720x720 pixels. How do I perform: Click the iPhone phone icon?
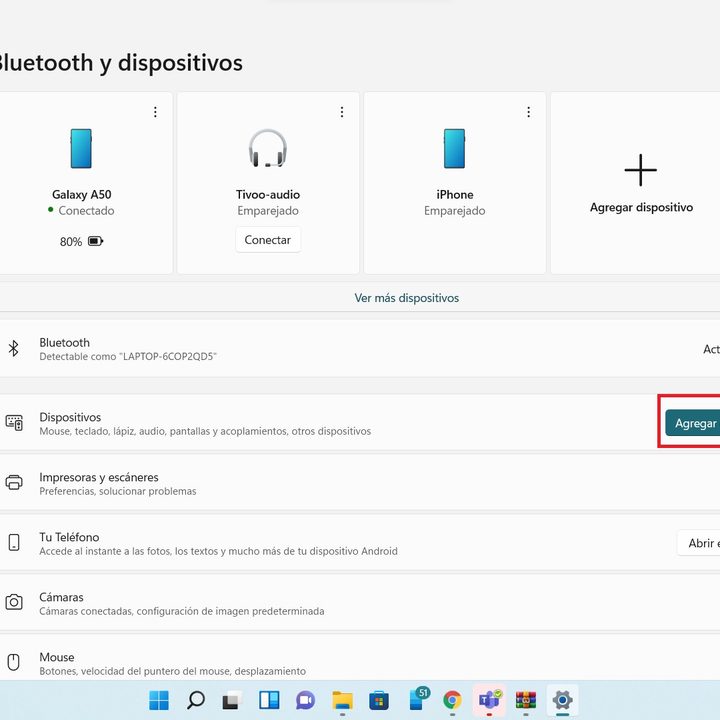click(454, 148)
